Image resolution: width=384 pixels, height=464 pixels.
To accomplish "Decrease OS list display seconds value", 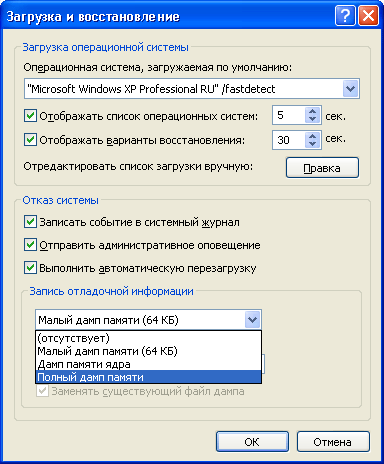I will pos(312,119).
